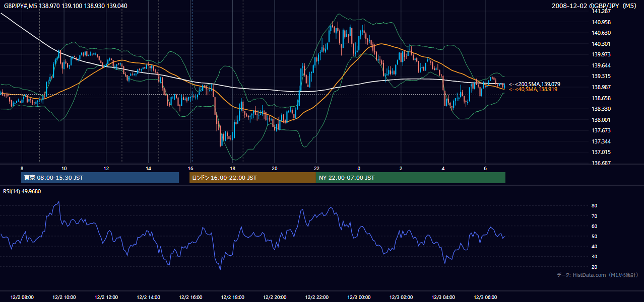This screenshot has height=302, width=644.
Task: Select the 東京 08:00-15:30 JST session bar
Action: tap(100, 178)
